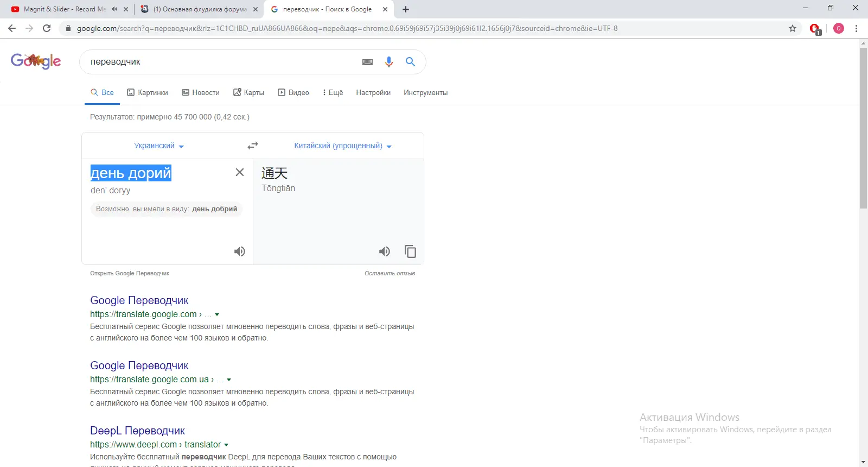Click Оставить отзыв feedback link

pyautogui.click(x=390, y=274)
